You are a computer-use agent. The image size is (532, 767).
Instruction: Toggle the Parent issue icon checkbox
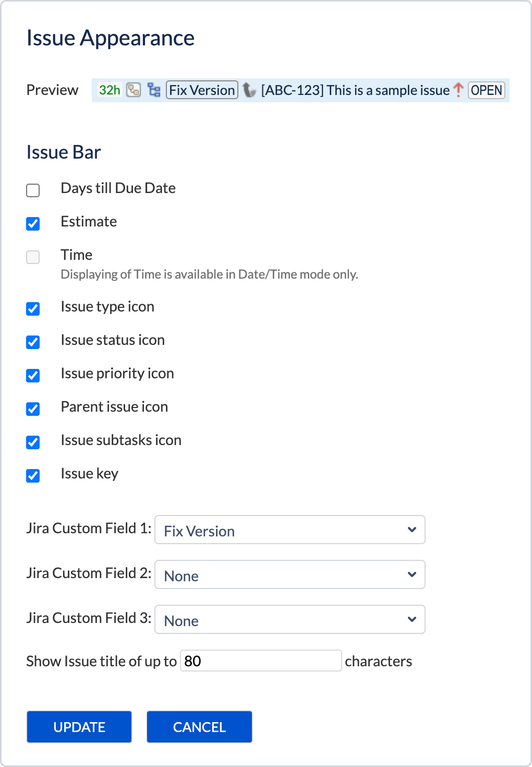coord(33,409)
